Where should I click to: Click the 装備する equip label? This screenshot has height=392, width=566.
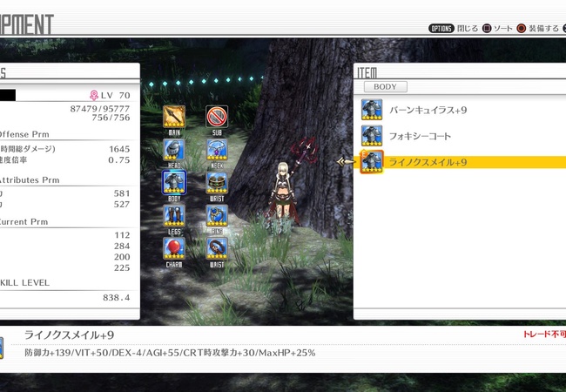[x=543, y=29]
